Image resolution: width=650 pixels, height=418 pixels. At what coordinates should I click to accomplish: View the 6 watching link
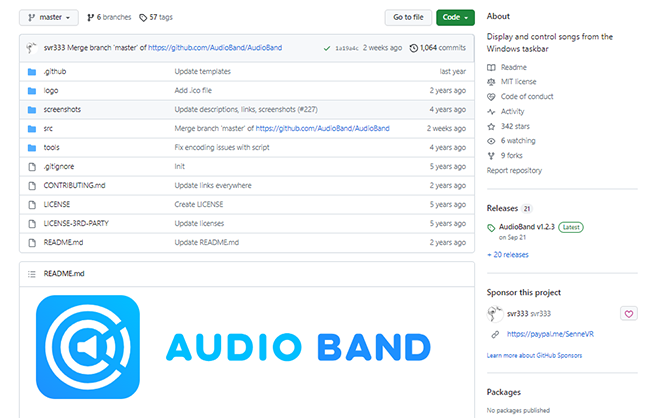[518, 141]
